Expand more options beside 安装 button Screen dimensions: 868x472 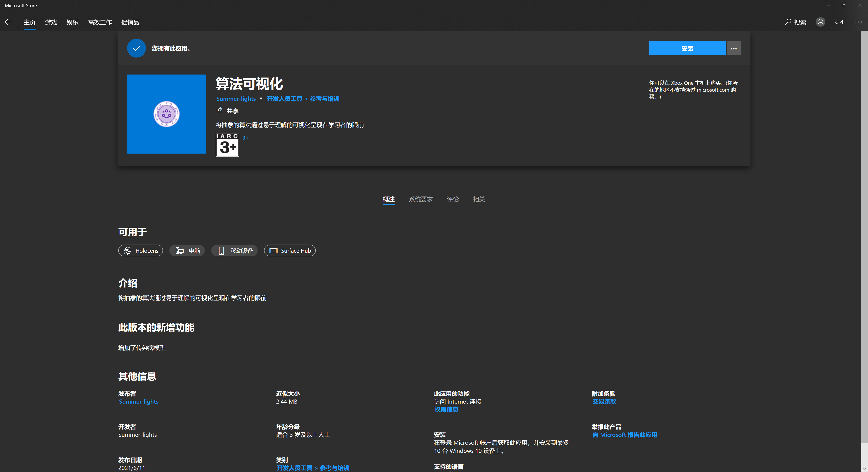tap(734, 49)
